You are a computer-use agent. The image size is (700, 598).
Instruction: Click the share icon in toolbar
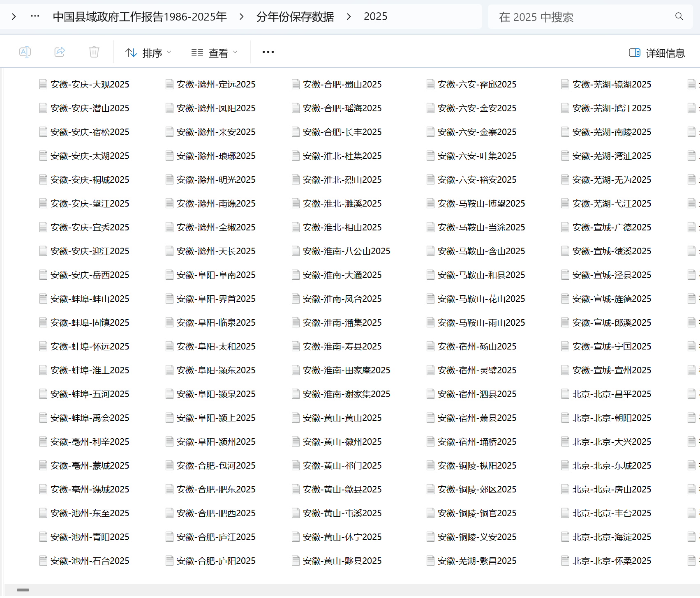[60, 52]
